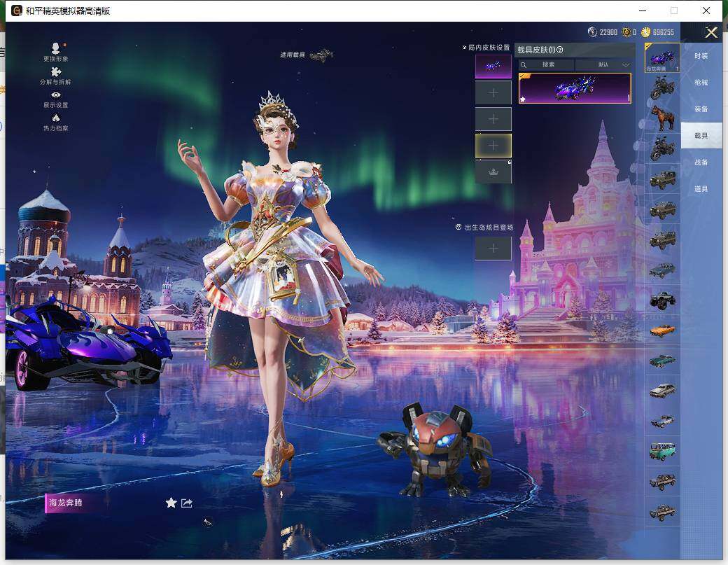
Task: Favorite the skin with the star icon
Action: 171,503
